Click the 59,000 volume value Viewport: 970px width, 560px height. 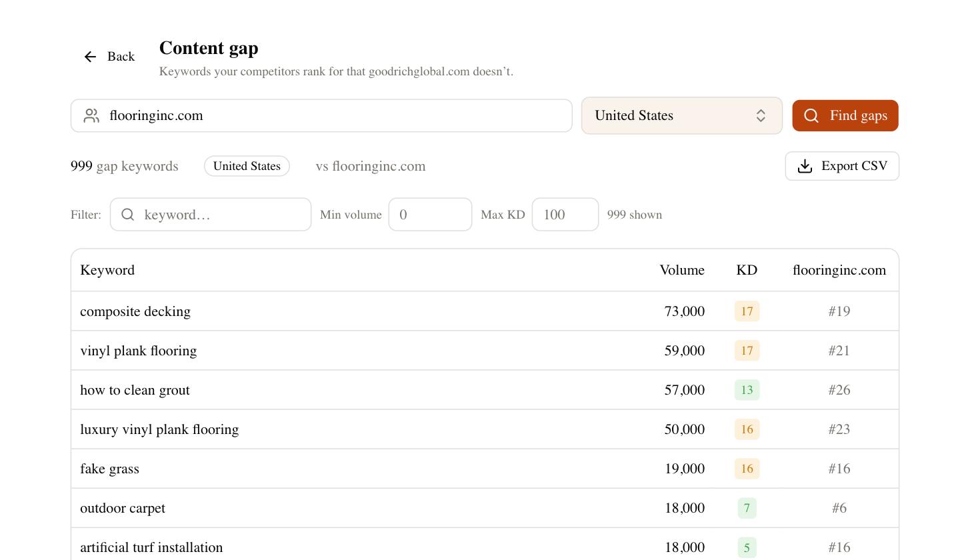click(685, 351)
